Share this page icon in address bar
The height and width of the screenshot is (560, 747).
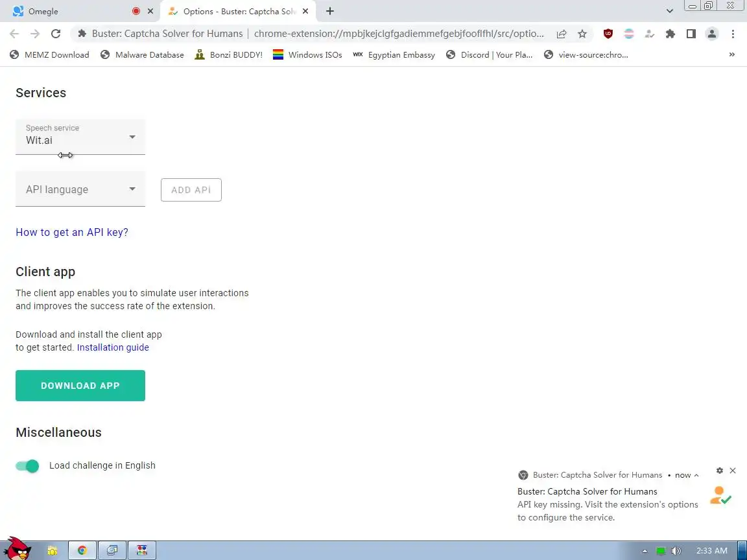tap(562, 34)
